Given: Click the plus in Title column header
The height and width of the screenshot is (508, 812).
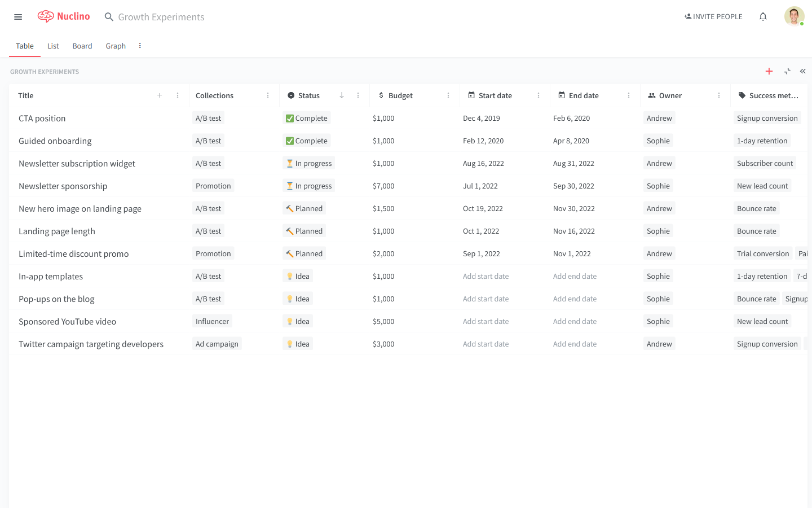Looking at the screenshot, I should pos(160,95).
